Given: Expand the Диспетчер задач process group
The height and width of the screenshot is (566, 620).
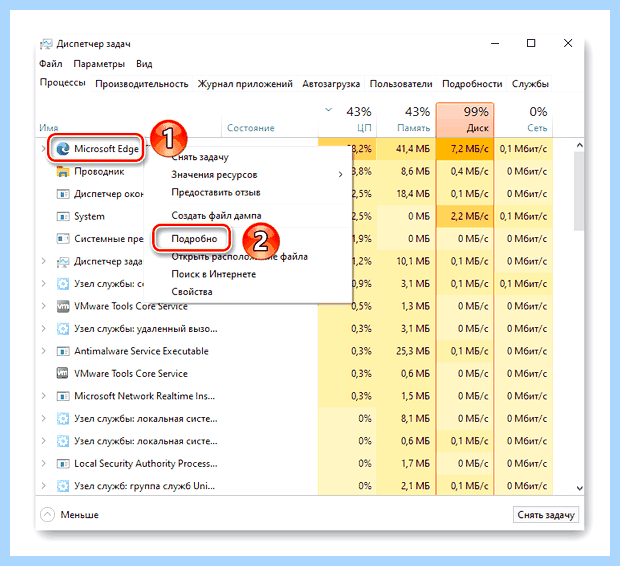Looking at the screenshot, I should (x=43, y=261).
